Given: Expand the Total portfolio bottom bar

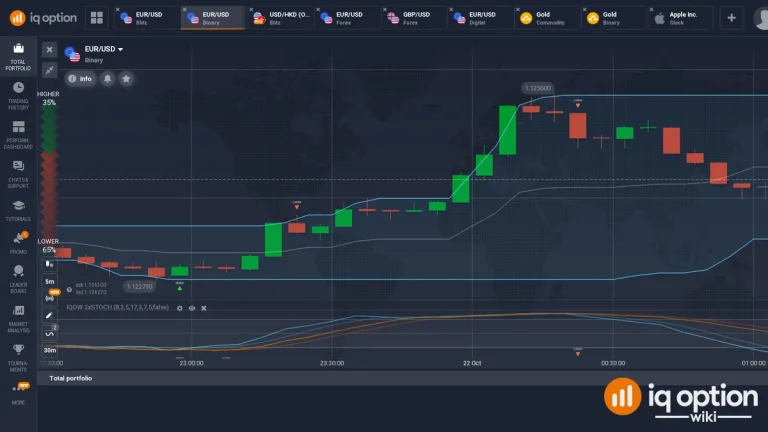Looking at the screenshot, I should pos(403,378).
